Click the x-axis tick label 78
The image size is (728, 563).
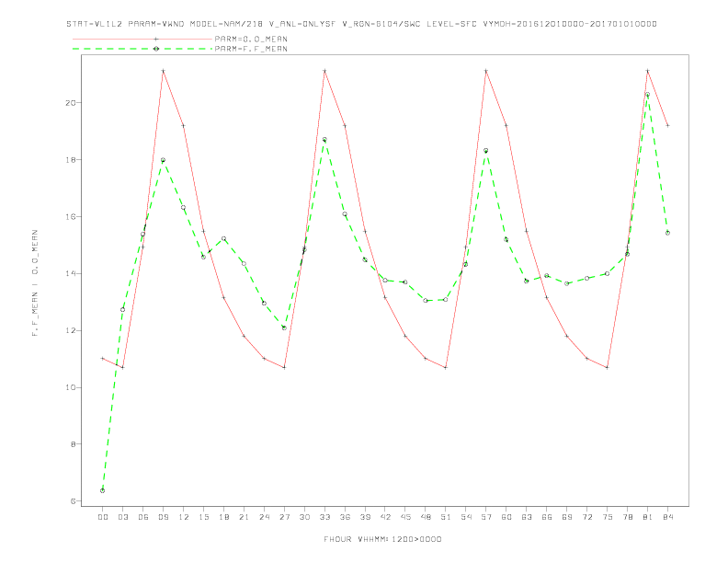point(627,517)
